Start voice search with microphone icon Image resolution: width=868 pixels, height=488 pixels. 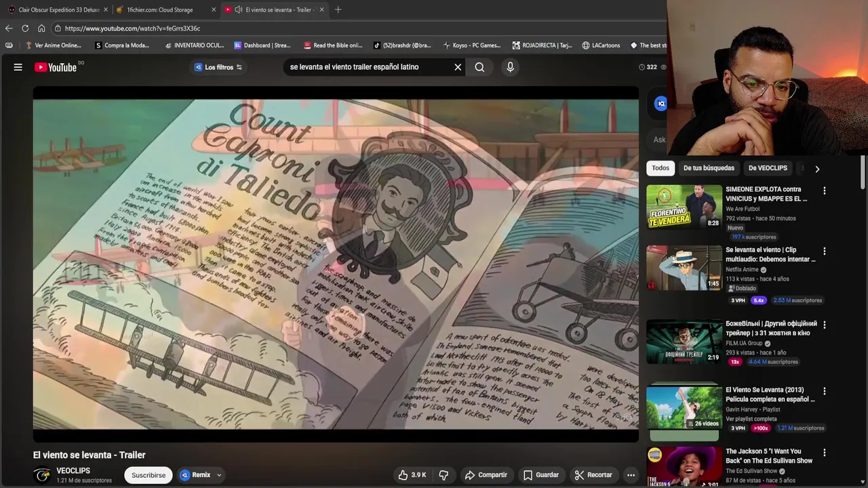click(x=511, y=67)
